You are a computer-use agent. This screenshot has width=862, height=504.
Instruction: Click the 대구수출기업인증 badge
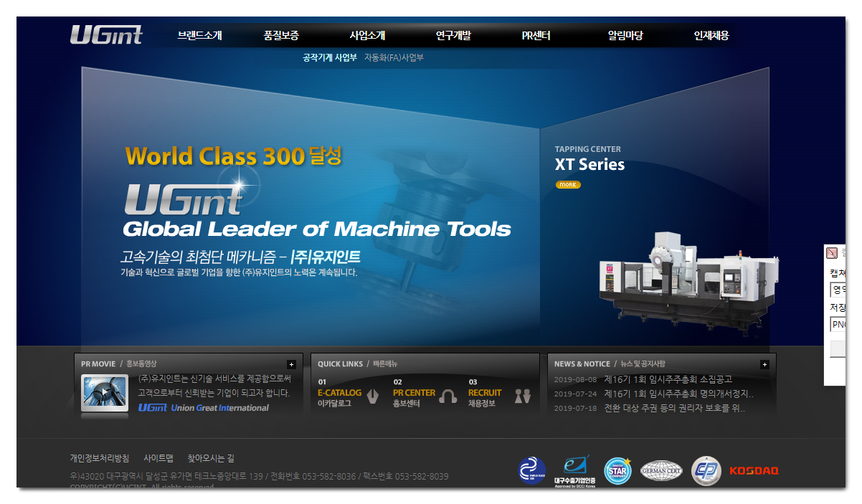point(575,471)
